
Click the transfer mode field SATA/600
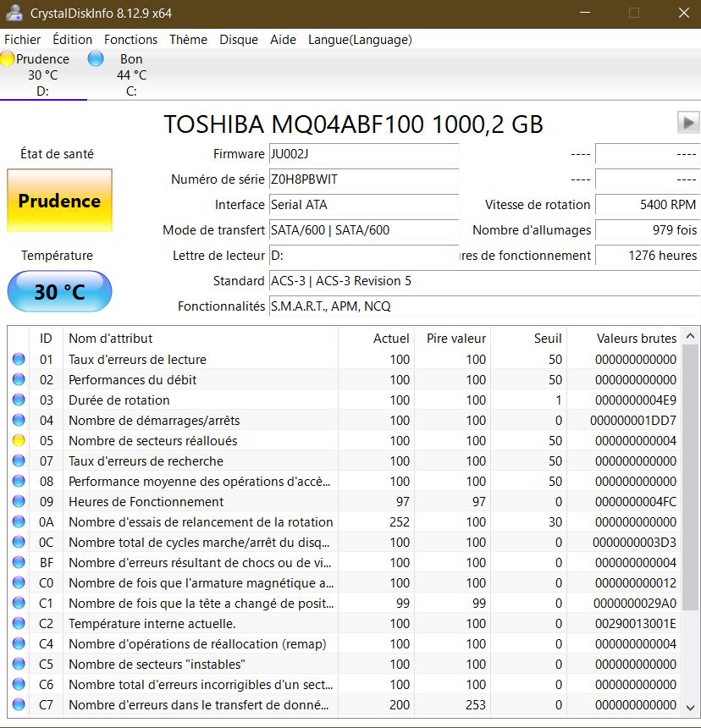(364, 230)
